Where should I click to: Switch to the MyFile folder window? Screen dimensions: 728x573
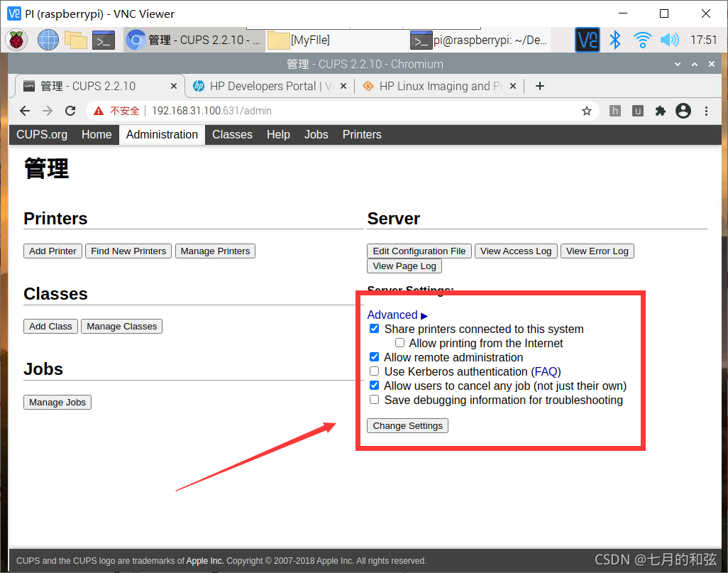tap(336, 40)
